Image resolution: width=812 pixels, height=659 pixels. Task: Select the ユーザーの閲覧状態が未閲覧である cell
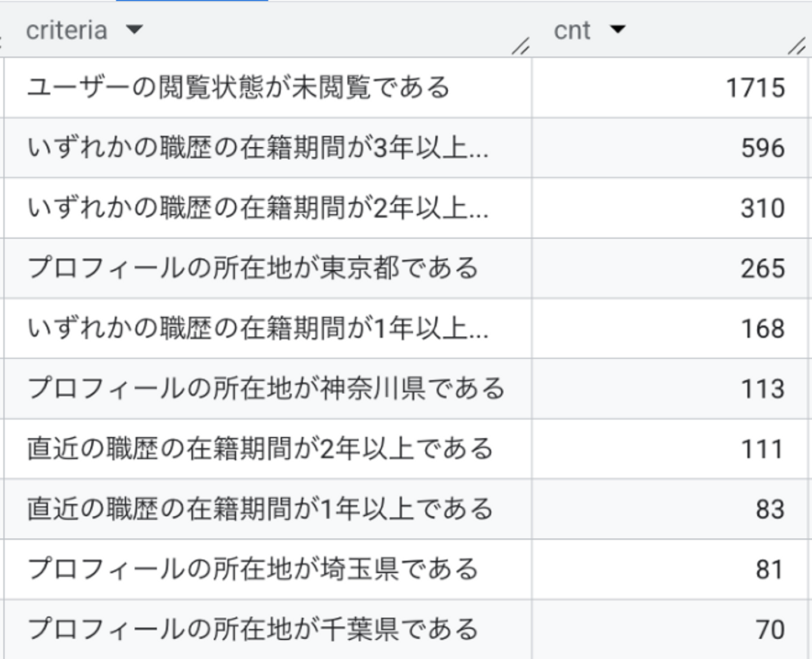(238, 88)
